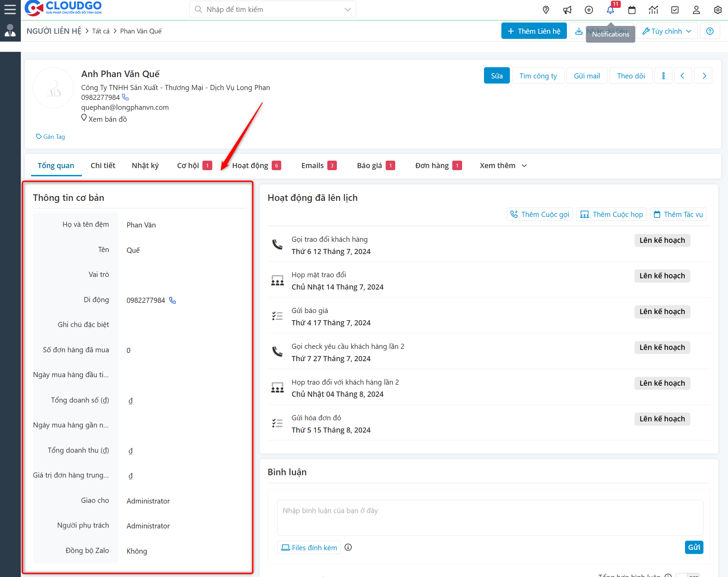Toggle the hamburger menu in sidebar
The image size is (728, 577).
point(10,9)
